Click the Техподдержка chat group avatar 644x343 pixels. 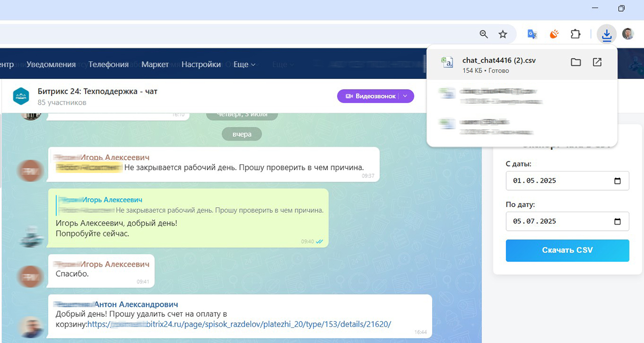tap(21, 96)
